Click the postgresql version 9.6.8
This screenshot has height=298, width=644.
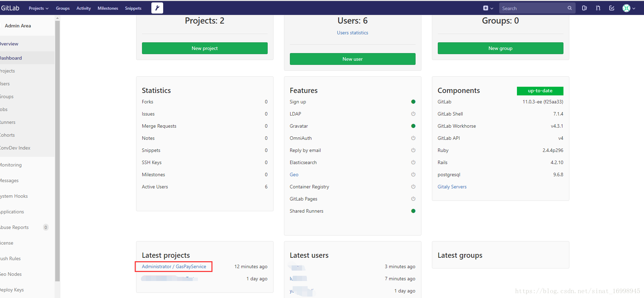(x=558, y=174)
